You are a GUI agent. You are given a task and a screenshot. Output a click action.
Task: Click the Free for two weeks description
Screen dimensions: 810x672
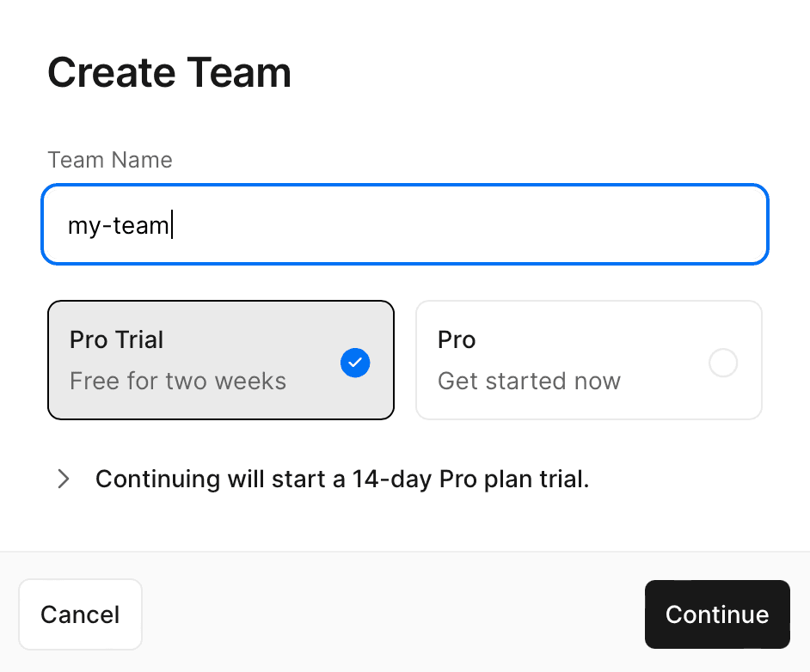point(177,381)
